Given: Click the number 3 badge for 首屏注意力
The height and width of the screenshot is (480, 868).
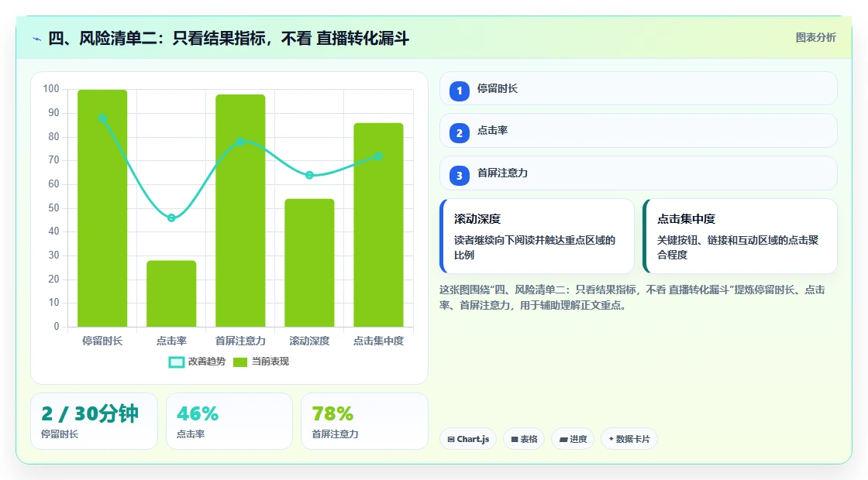Looking at the screenshot, I should [459, 175].
